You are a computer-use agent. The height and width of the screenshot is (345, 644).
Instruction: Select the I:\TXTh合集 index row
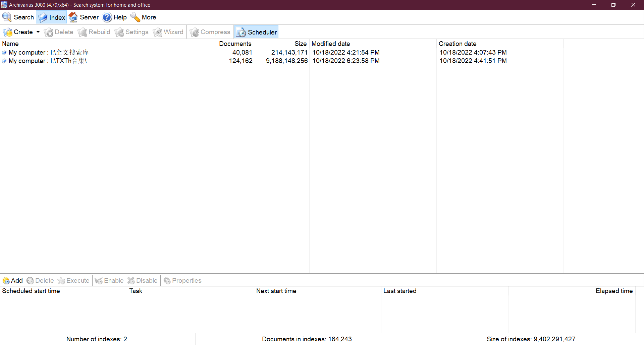[48, 61]
